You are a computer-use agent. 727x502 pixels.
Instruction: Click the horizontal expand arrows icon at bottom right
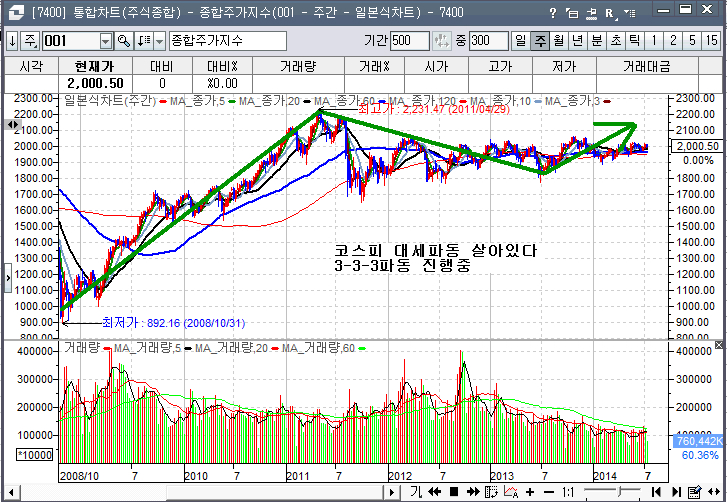coord(714,492)
